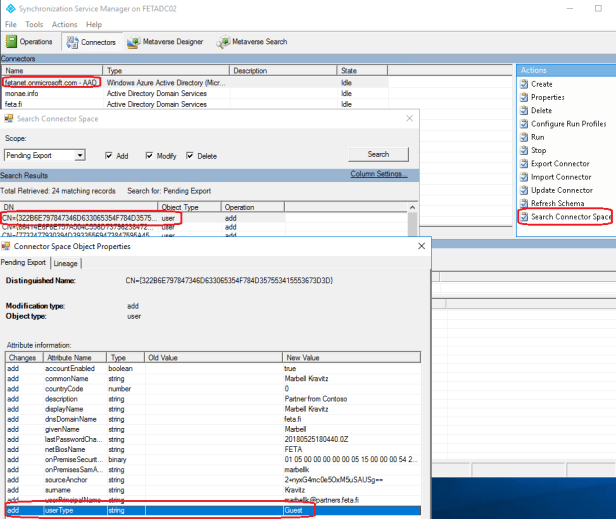Click Search Connector Space action

click(x=570, y=216)
